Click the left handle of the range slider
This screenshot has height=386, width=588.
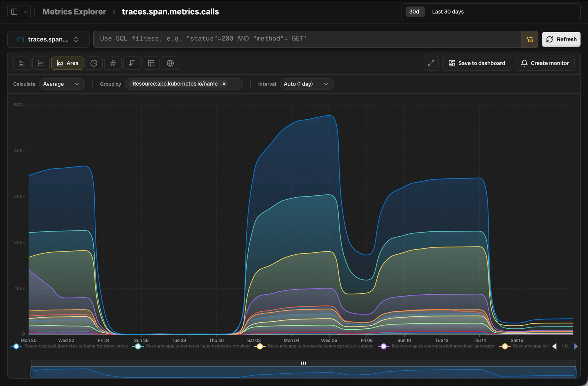(32, 373)
